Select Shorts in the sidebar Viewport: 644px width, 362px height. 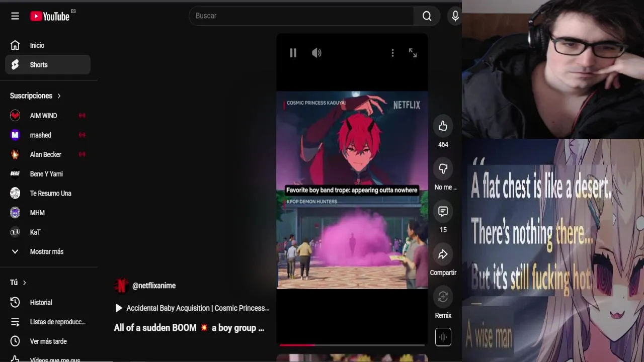(48, 65)
